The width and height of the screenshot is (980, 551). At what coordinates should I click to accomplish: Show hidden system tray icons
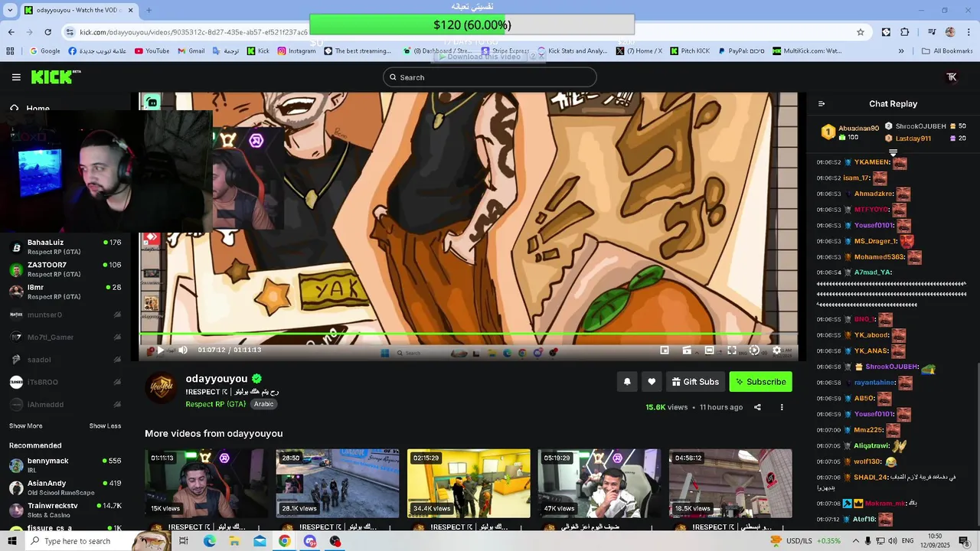point(856,541)
